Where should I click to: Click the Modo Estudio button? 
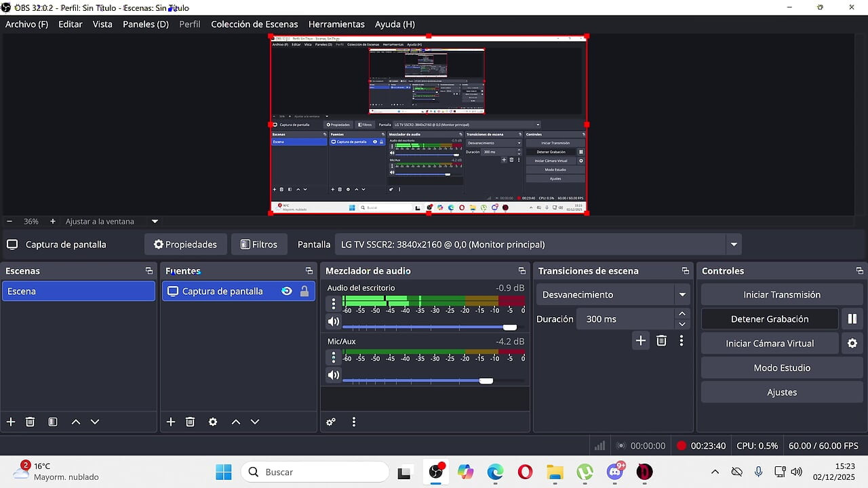coord(781,368)
